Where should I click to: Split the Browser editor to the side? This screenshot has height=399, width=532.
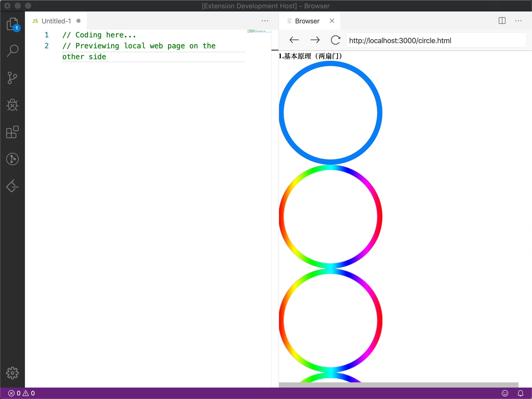tap(502, 21)
